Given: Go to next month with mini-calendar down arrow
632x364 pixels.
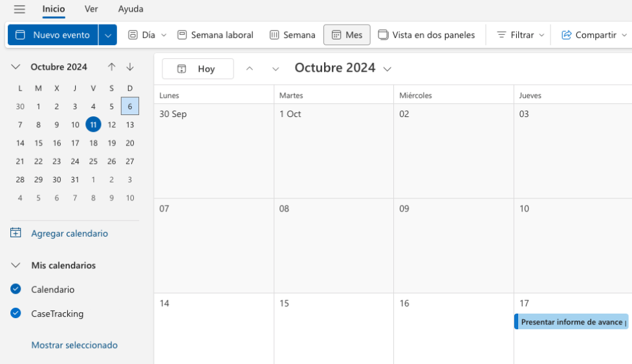Looking at the screenshot, I should pyautogui.click(x=130, y=67).
